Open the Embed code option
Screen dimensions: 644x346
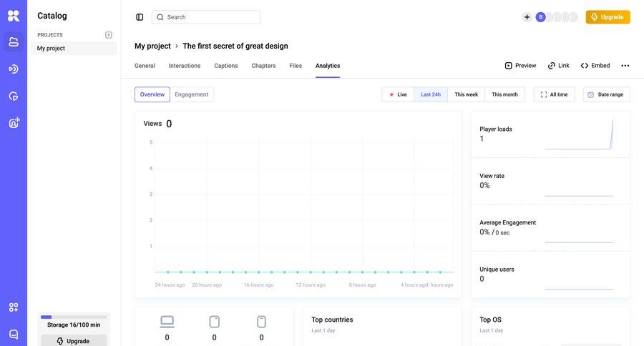(595, 66)
